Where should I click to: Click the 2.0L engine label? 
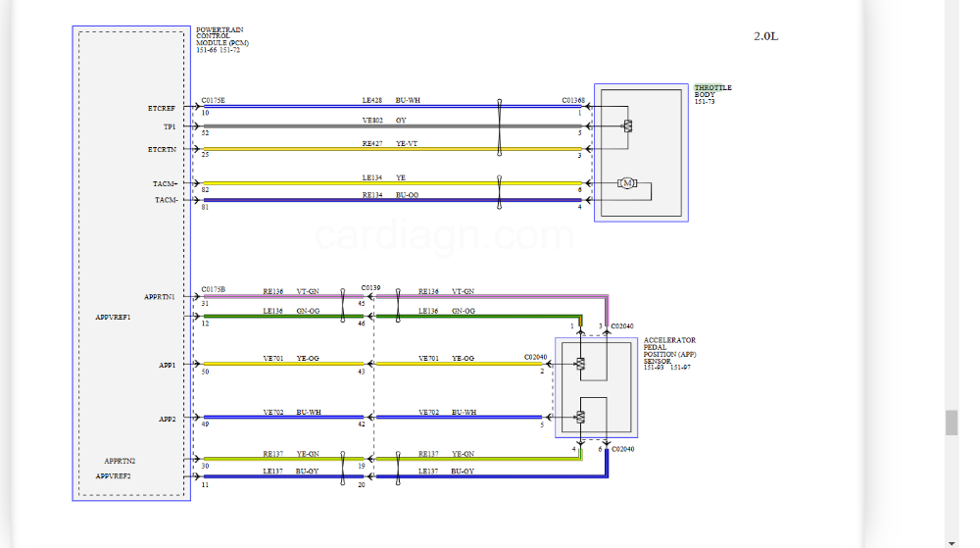tap(765, 36)
